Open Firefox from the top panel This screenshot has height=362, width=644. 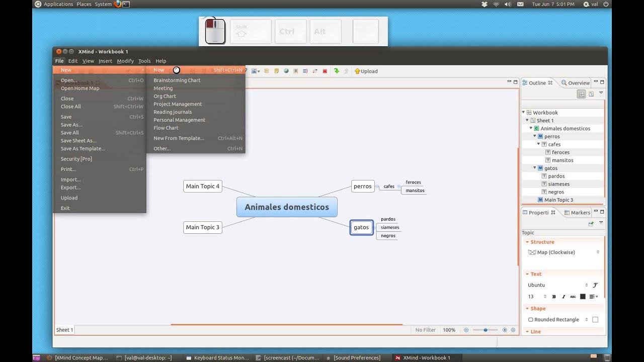[x=118, y=4]
